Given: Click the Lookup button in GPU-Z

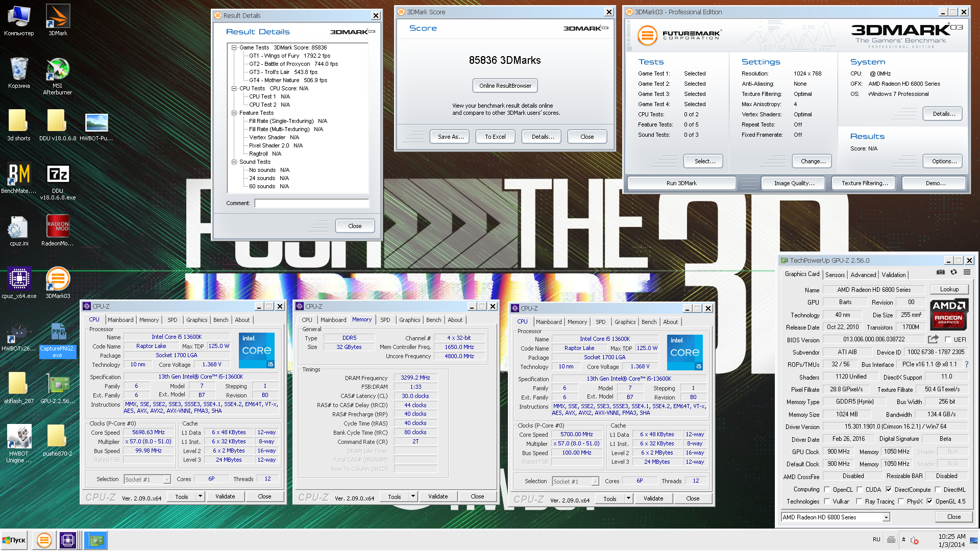Looking at the screenshot, I should (949, 289).
